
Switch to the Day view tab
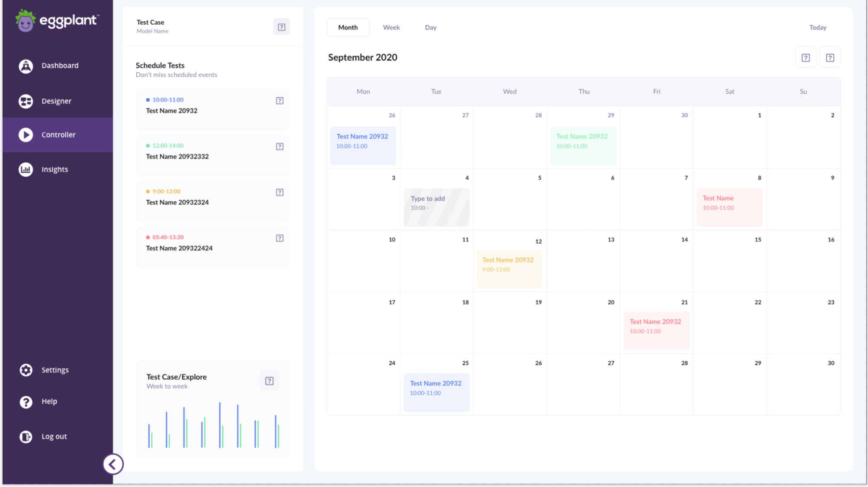point(431,27)
